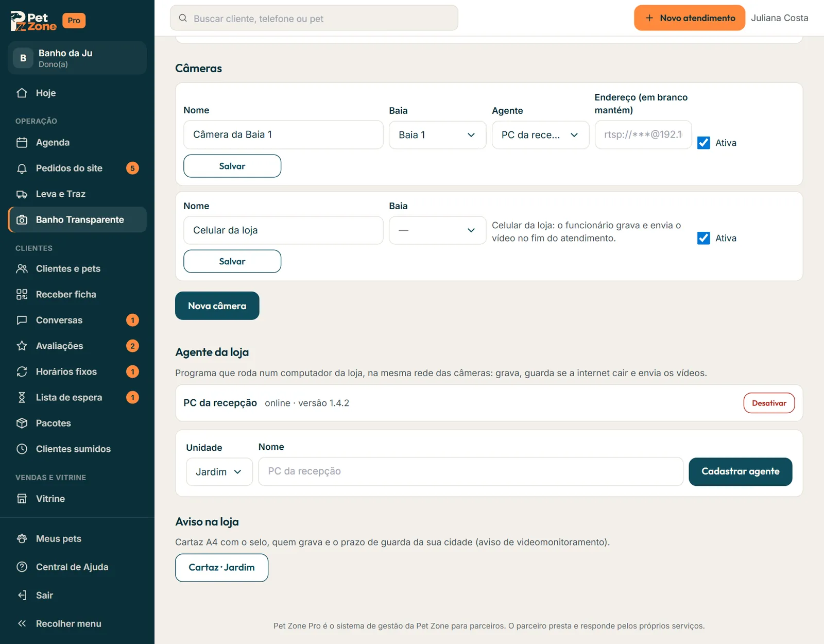Open Pedidos do site bell icon
Screen dimensions: 824x644
click(22, 168)
